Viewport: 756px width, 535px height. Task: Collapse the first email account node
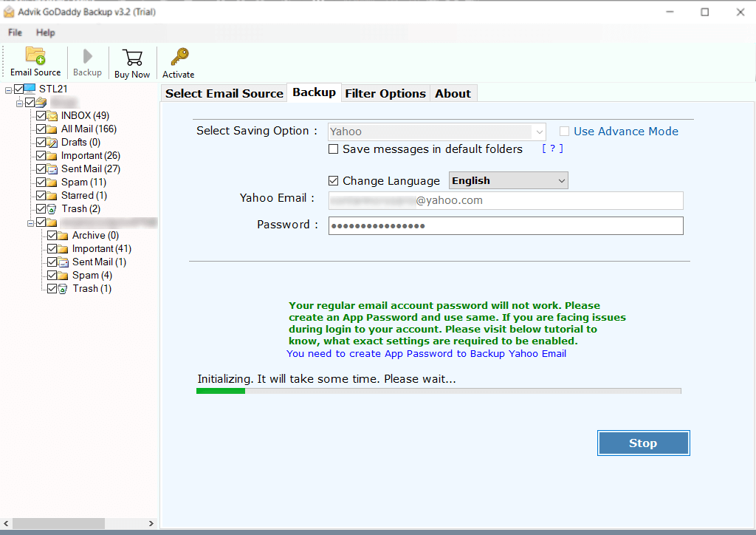[x=19, y=103]
